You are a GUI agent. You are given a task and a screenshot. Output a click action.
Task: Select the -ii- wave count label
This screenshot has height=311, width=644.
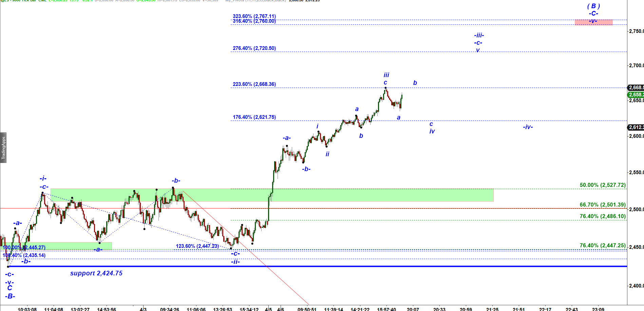235,262
